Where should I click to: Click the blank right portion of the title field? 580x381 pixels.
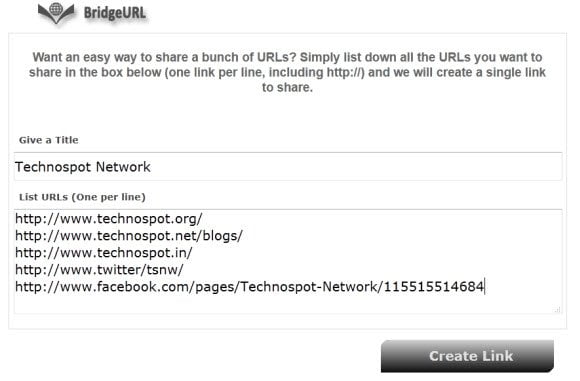pyautogui.click(x=355, y=167)
